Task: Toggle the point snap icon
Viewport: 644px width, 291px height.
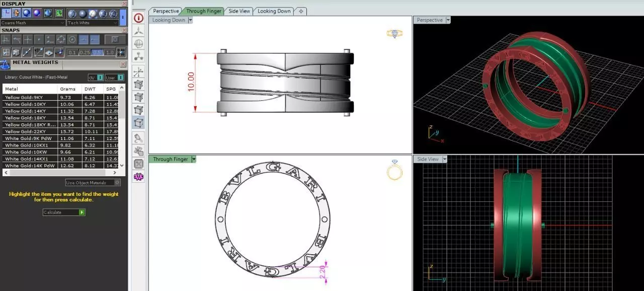Action: (x=39, y=39)
